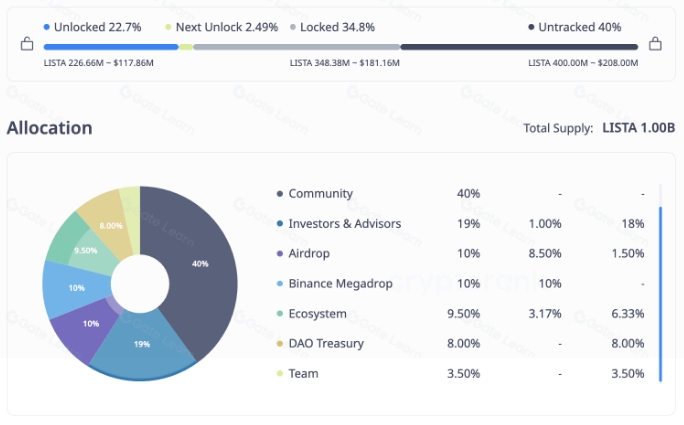Click Investors & Advisors 18% locked value
The image size is (684, 425).
[633, 223]
